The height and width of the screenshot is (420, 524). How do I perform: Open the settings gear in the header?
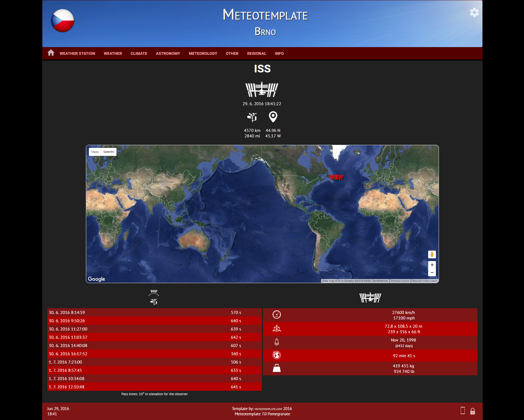click(x=474, y=12)
